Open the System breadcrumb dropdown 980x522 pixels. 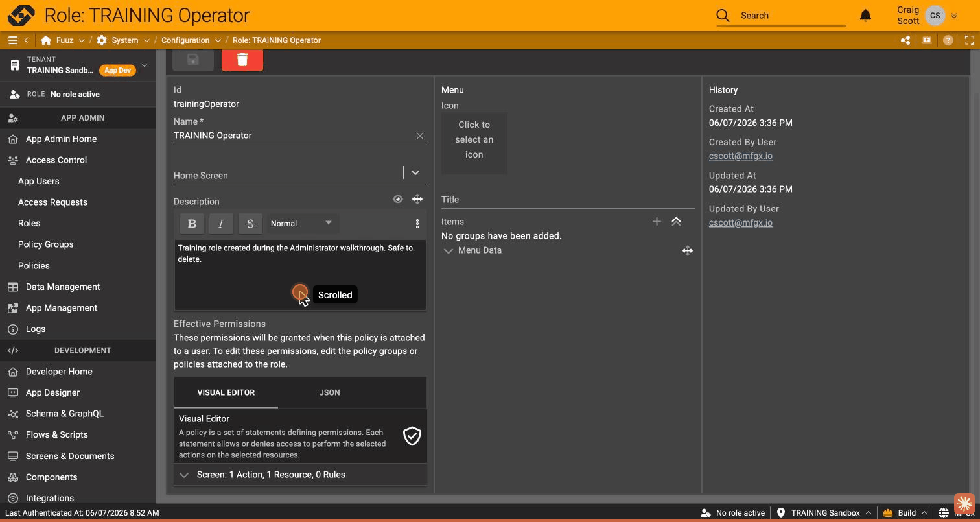[146, 40]
